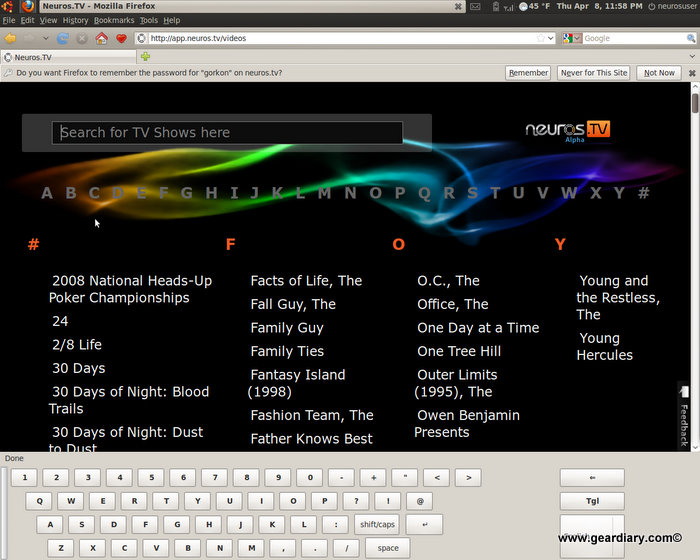Click the Firefox back arrow button
Screen dimensions: 700x560
(x=10, y=38)
